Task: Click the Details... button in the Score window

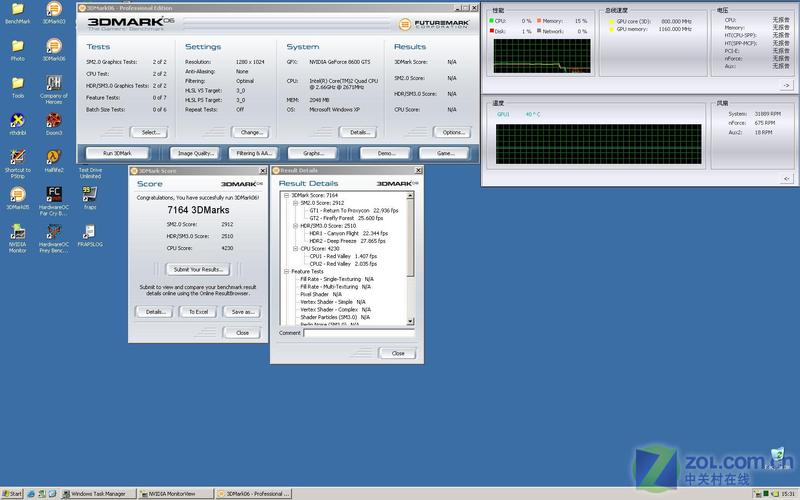Action: pos(155,312)
